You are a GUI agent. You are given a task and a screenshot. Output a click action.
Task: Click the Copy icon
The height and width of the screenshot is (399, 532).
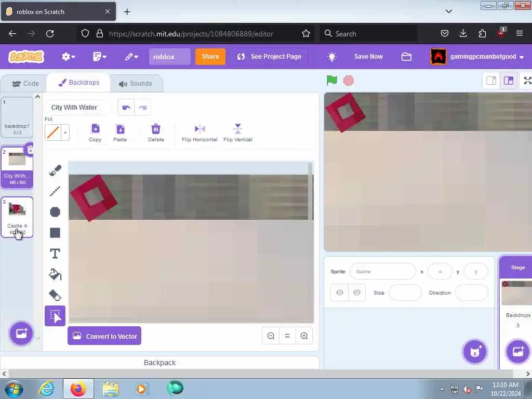(95, 133)
